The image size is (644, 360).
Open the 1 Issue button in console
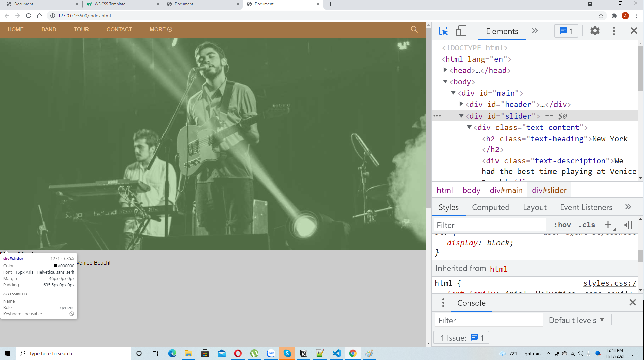click(462, 338)
